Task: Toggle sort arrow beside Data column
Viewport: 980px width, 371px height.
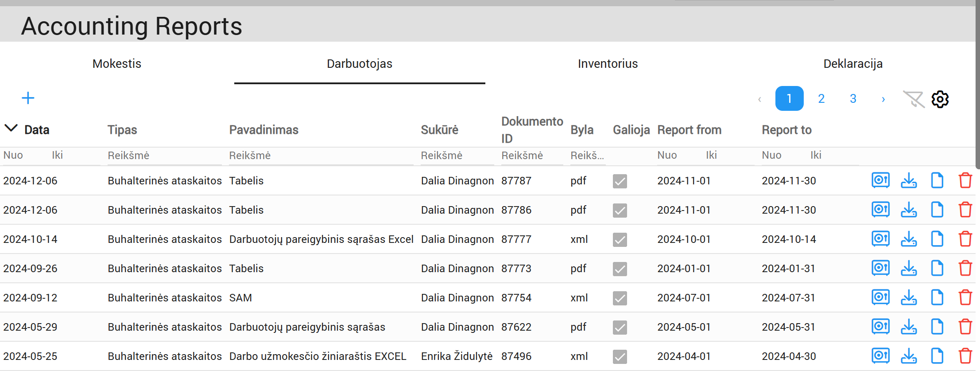Action: (x=11, y=129)
